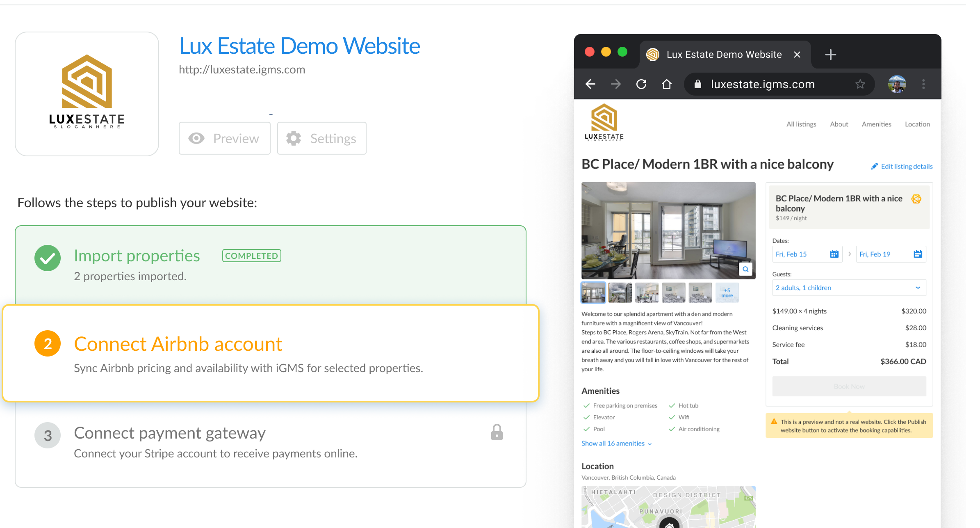The height and width of the screenshot is (528, 980).
Task: Click the 'Free parking on premises' amenity
Action: pyautogui.click(x=625, y=405)
